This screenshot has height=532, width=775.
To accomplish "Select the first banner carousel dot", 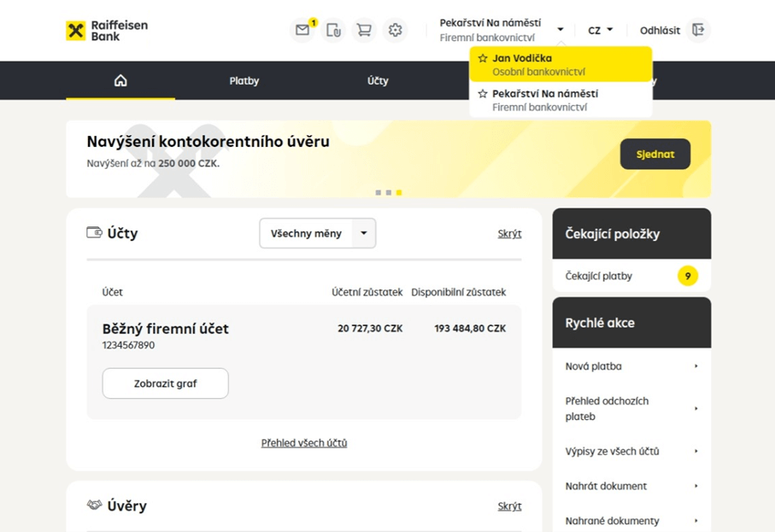I will (x=379, y=193).
